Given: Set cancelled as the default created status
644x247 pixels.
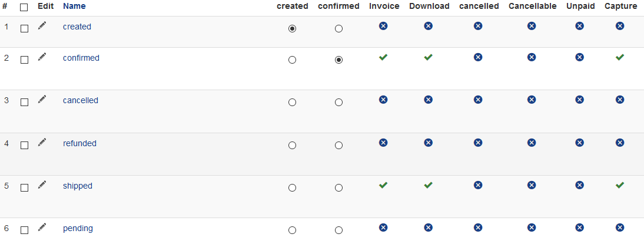Looking at the screenshot, I should coord(292,103).
